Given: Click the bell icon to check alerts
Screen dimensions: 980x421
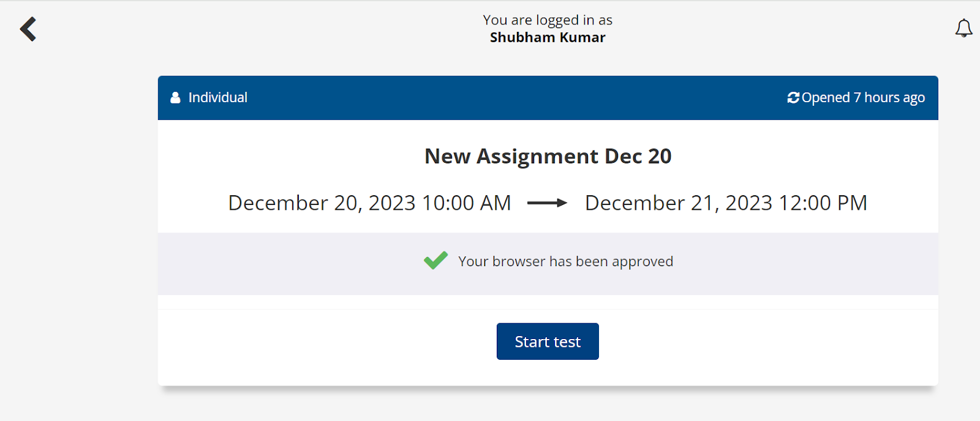Looking at the screenshot, I should pyautogui.click(x=962, y=28).
